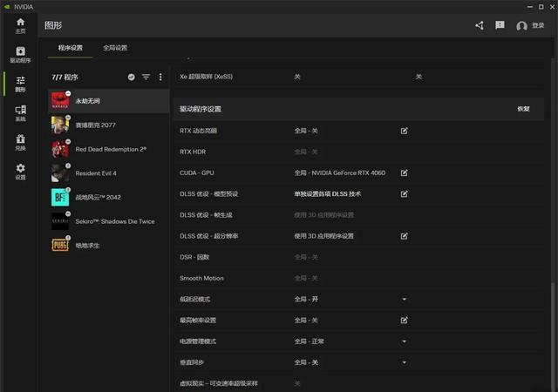Open the 兑换 redeem gift section
This screenshot has height=392, width=558.
[x=20, y=142]
